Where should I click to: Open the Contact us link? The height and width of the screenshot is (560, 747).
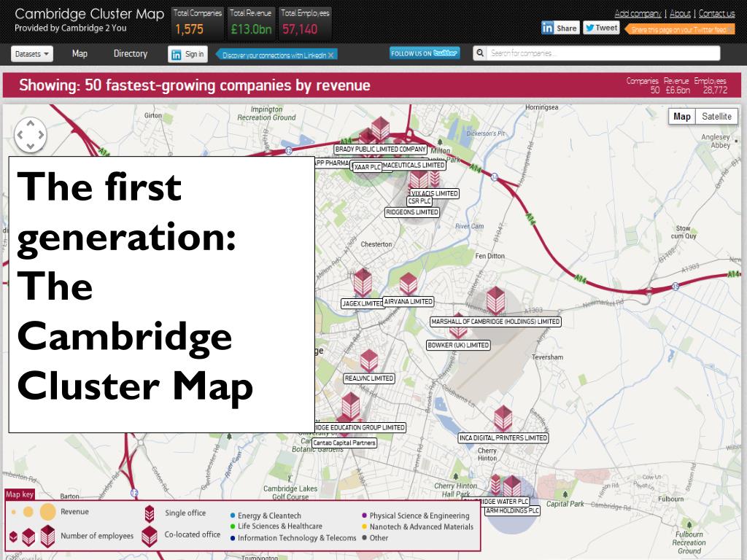(716, 13)
